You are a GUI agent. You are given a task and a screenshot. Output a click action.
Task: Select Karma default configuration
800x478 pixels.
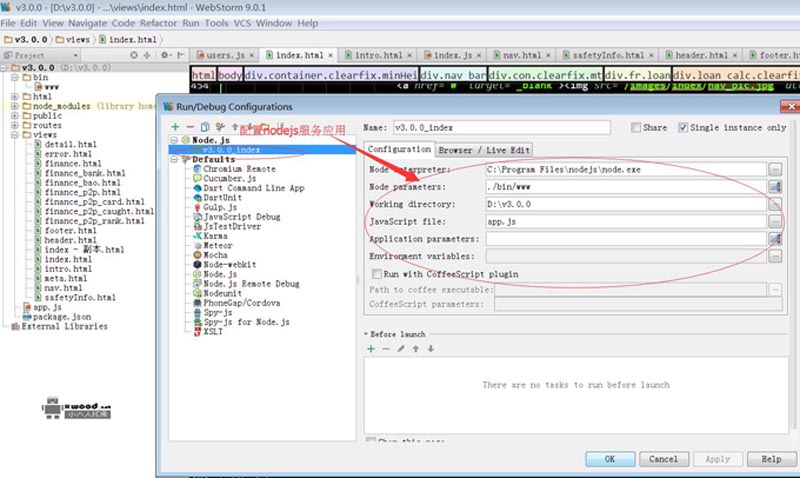[210, 236]
